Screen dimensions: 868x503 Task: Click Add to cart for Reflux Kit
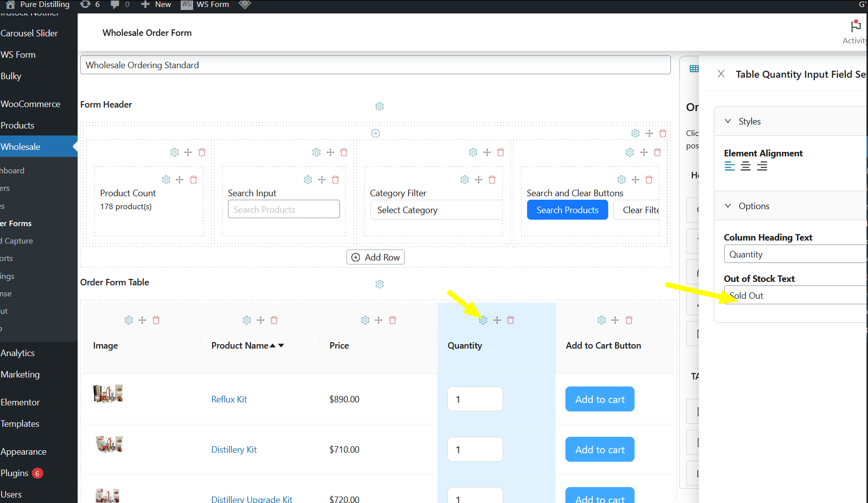pyautogui.click(x=600, y=399)
